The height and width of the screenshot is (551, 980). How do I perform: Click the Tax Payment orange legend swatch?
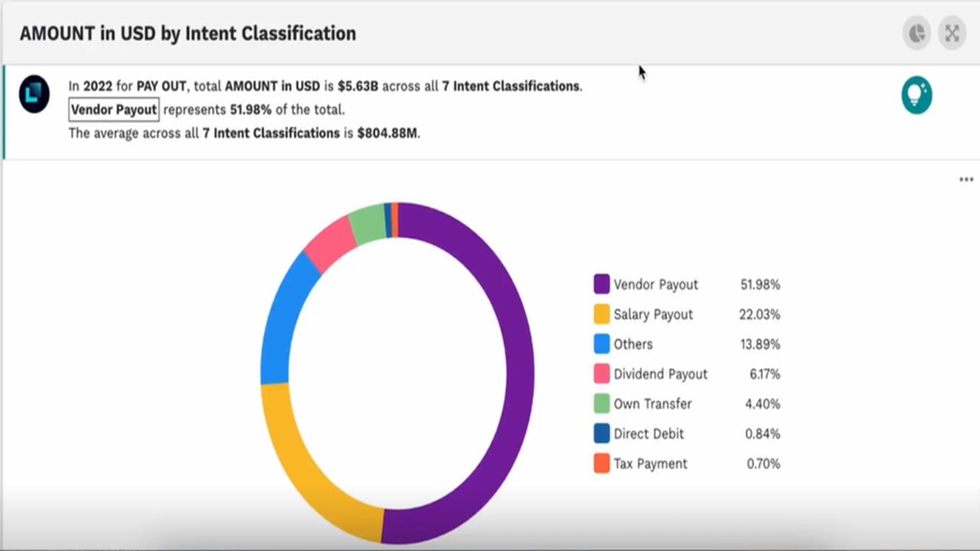pos(602,463)
